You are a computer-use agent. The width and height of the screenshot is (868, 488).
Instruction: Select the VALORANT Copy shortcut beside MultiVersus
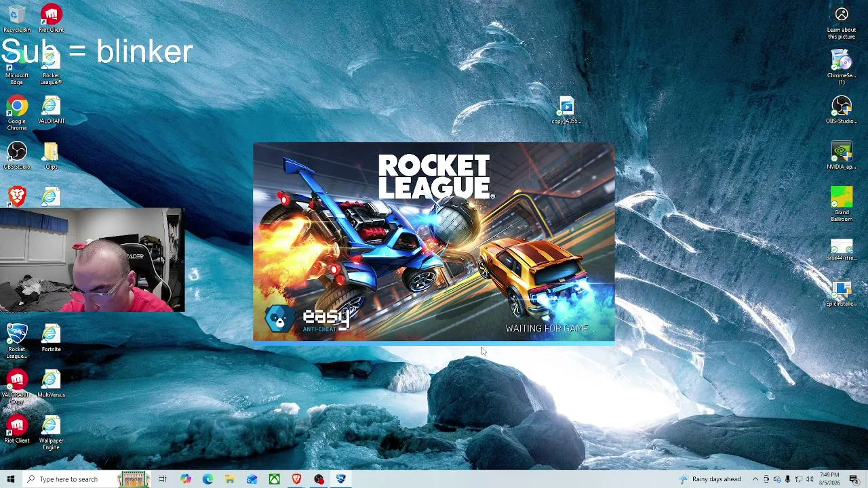click(x=17, y=386)
